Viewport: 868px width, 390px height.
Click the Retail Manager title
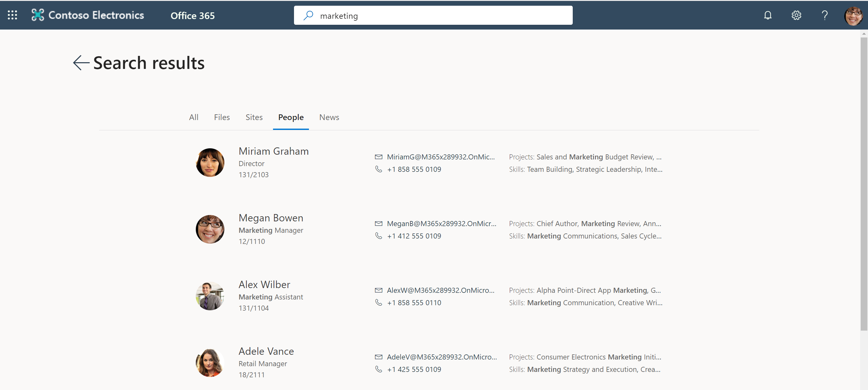coord(263,364)
